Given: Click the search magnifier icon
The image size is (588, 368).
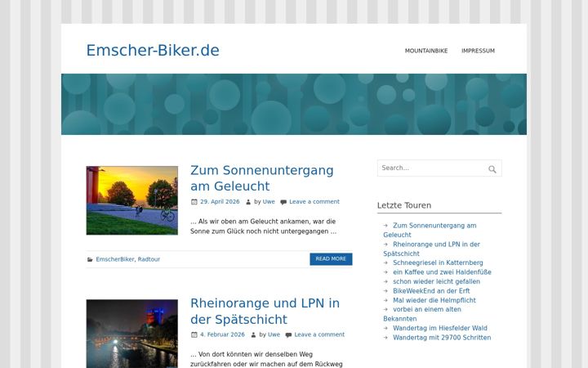Looking at the screenshot, I should click(492, 169).
